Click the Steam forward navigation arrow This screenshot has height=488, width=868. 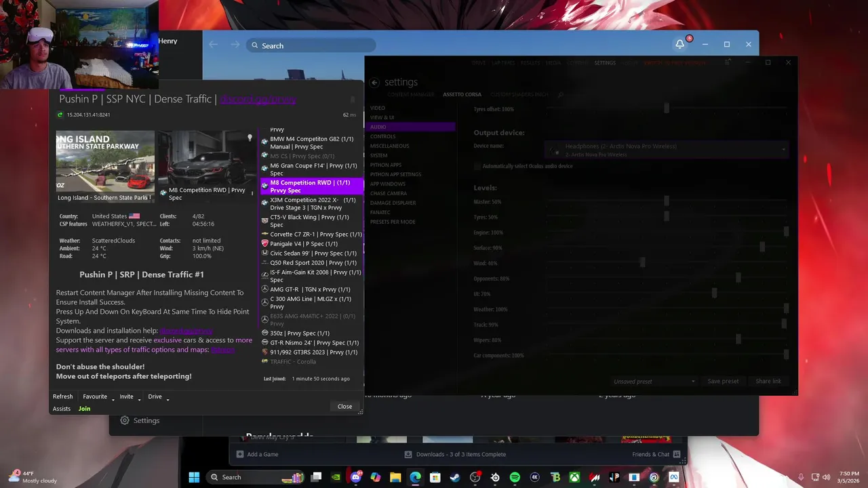[235, 45]
